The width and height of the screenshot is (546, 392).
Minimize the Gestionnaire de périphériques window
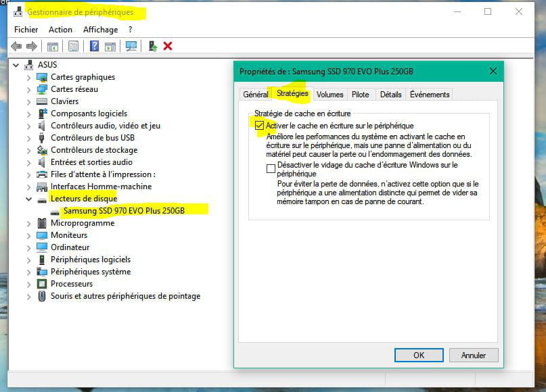tap(457, 11)
